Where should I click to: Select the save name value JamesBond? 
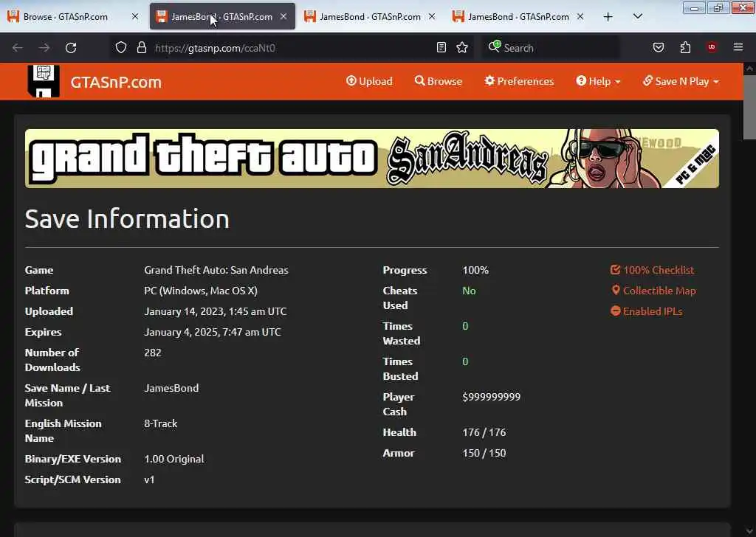171,388
